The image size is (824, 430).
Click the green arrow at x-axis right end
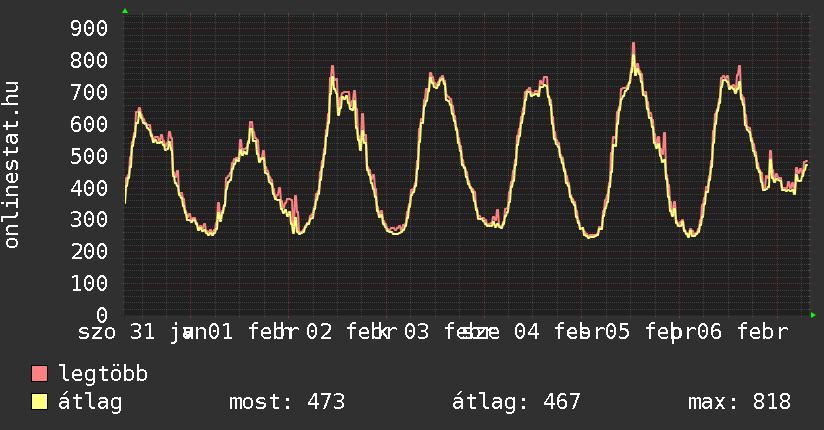coord(813,315)
